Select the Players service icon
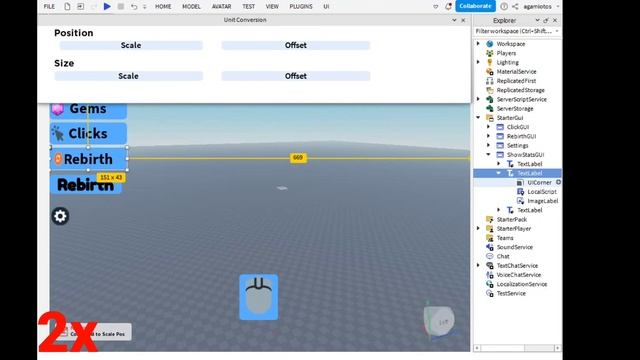 tap(489, 53)
